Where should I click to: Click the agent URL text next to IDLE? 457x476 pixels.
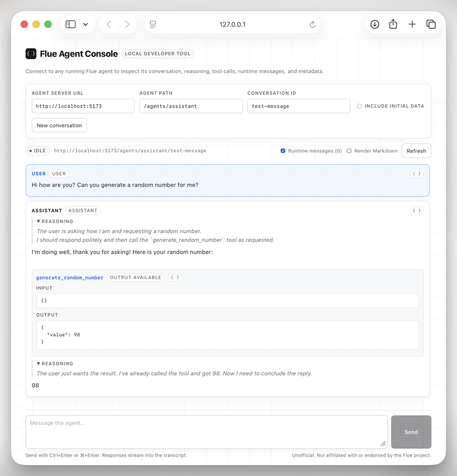click(130, 151)
